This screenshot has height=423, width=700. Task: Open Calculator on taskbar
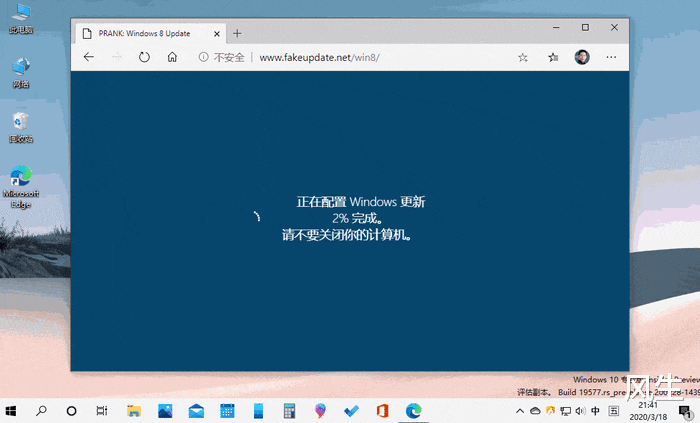click(289, 411)
